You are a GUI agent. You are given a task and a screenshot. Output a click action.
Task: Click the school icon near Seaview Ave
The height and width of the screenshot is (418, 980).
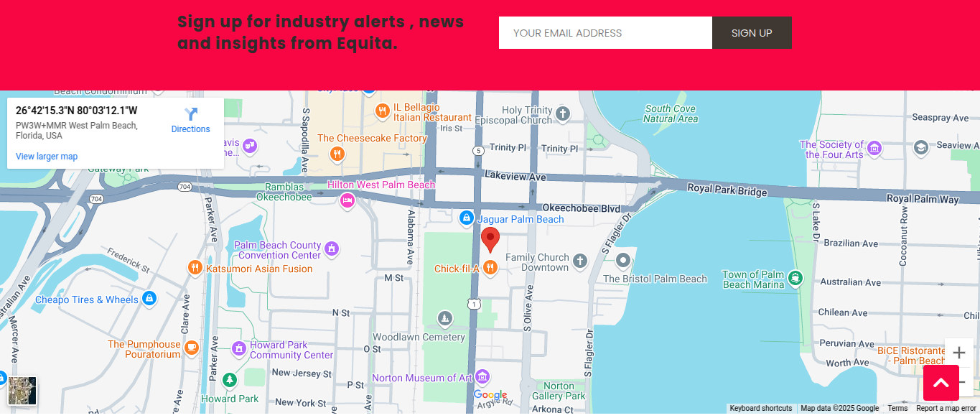pyautogui.click(x=920, y=147)
